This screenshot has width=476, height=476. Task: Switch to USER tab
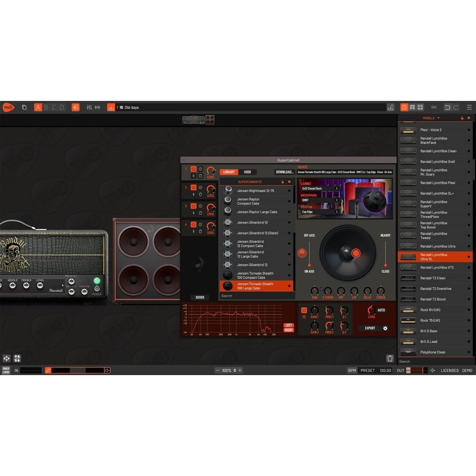coord(248,172)
